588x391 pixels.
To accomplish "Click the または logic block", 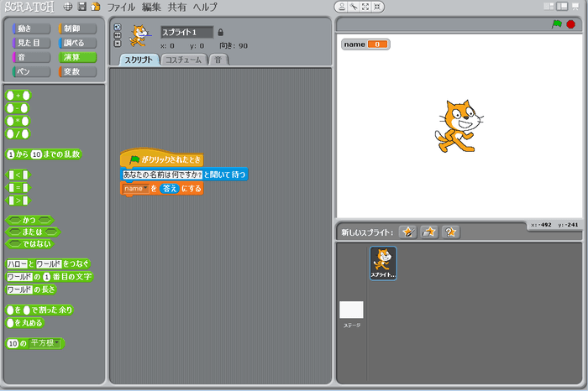I will click(x=33, y=232).
